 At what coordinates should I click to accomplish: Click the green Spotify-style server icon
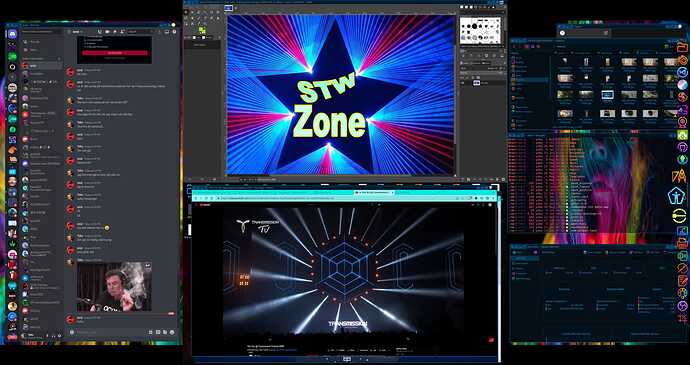(x=12, y=56)
